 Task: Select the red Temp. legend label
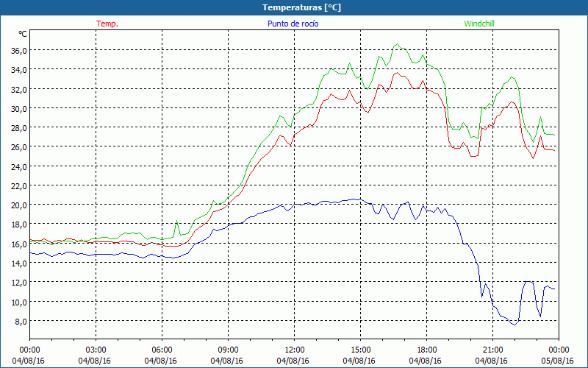(107, 24)
